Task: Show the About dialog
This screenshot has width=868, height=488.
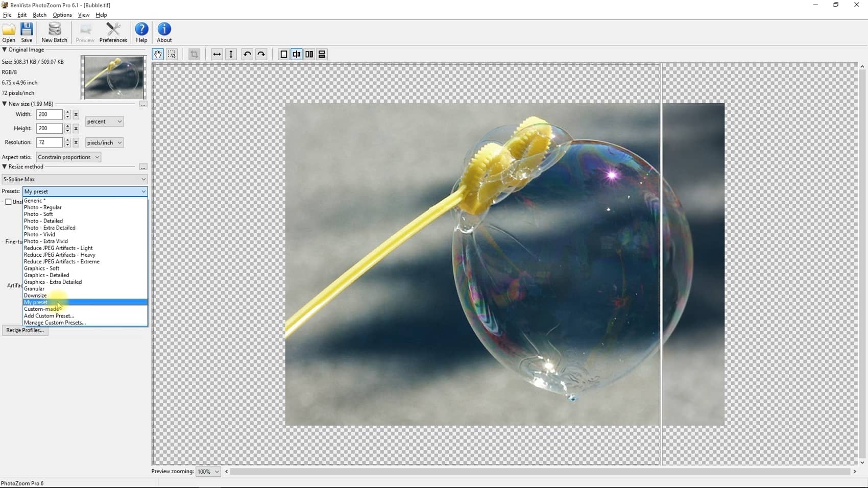Action: pyautogui.click(x=164, y=33)
